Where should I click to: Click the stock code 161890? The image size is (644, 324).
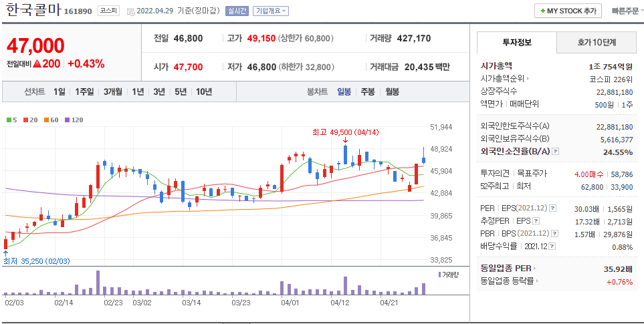coord(78,11)
